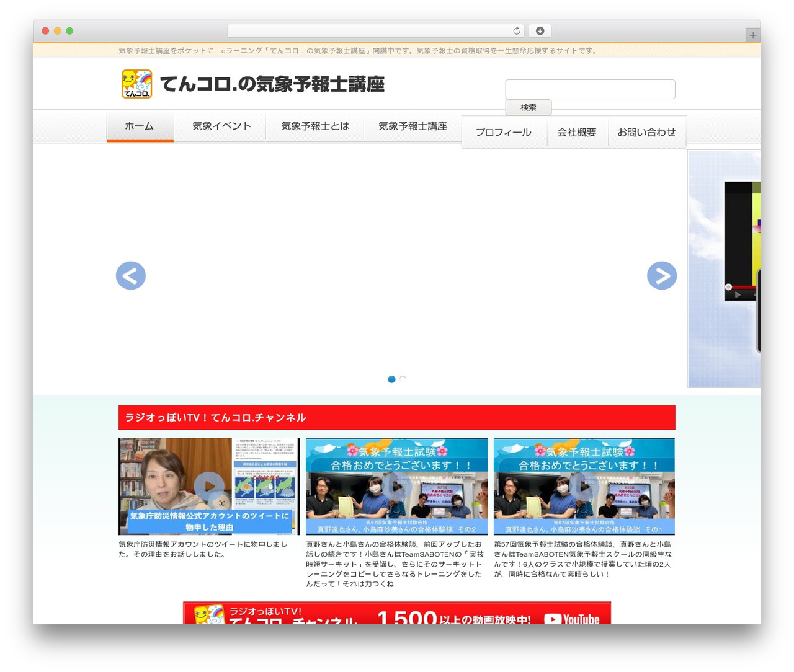Open the 気象予報士講座 menu item
The image size is (794, 672).
[x=413, y=126]
